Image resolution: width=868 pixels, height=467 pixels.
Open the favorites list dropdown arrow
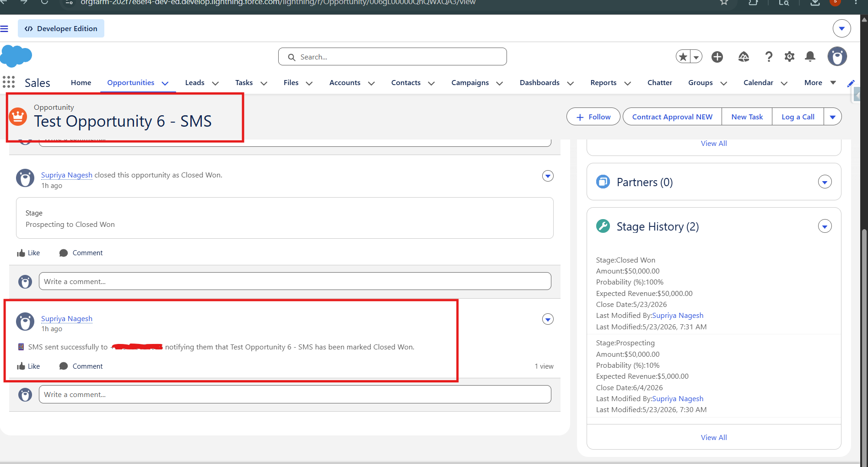point(696,57)
